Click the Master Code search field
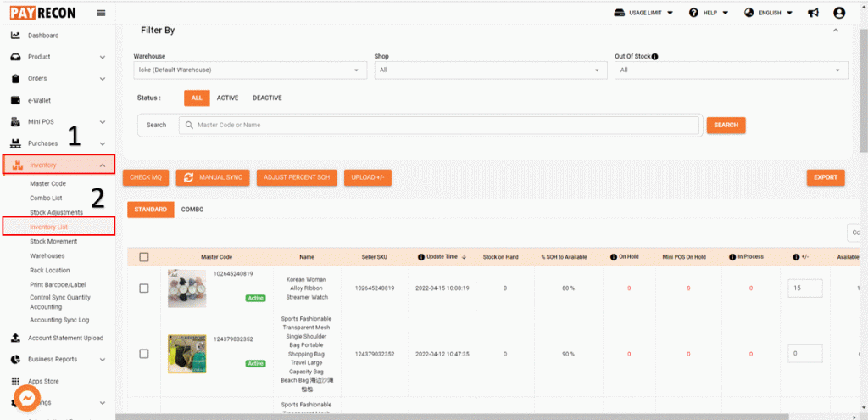Screen dimensions: 868x420 [x=438, y=126]
